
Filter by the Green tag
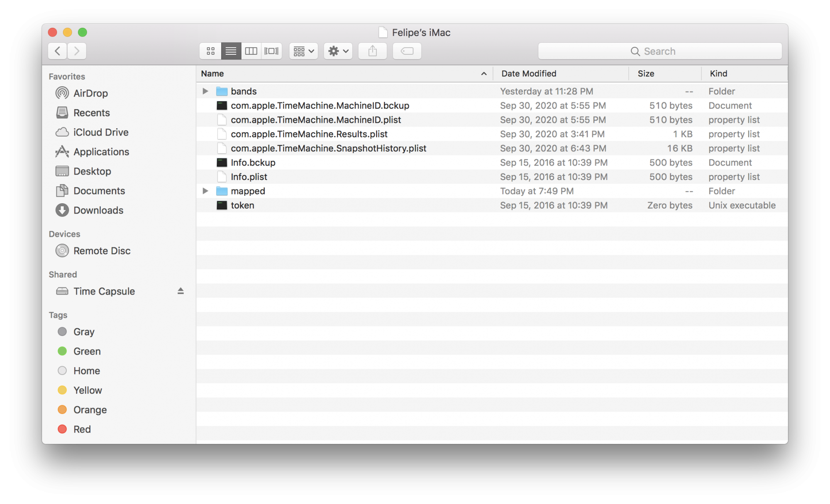click(87, 351)
